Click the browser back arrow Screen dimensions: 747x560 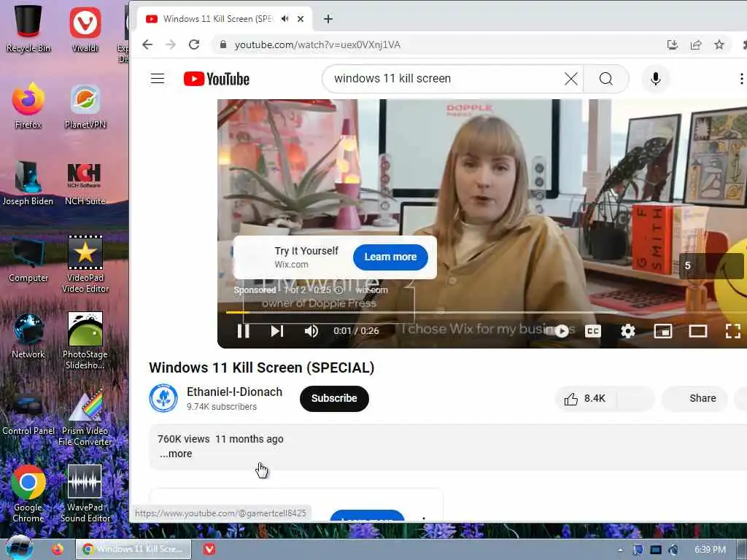pyautogui.click(x=147, y=44)
